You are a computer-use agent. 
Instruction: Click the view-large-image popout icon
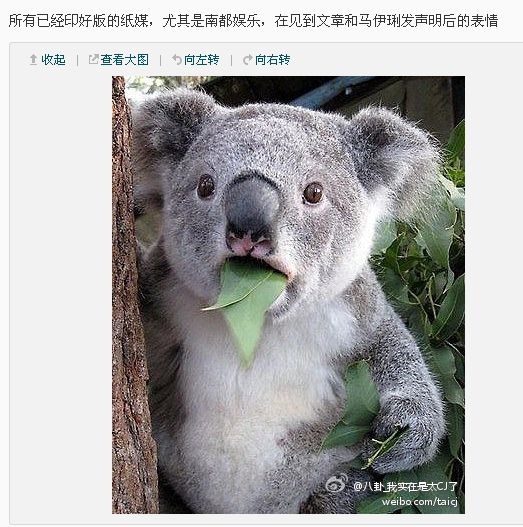93,59
